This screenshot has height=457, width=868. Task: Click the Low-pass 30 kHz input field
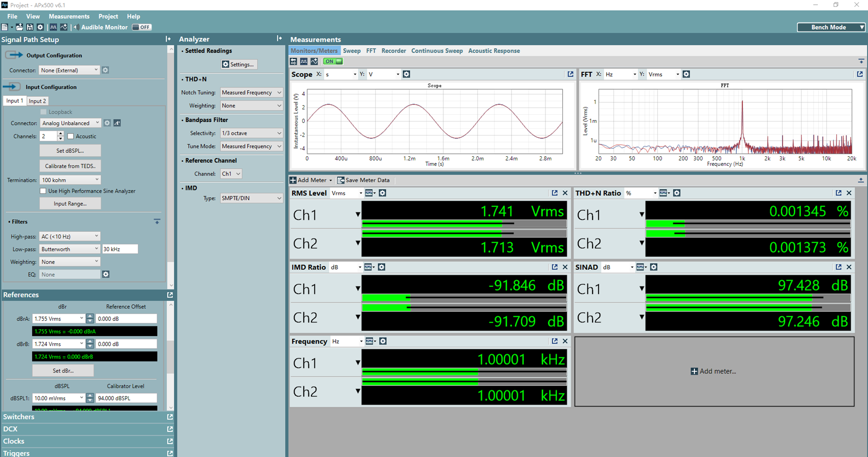click(120, 249)
